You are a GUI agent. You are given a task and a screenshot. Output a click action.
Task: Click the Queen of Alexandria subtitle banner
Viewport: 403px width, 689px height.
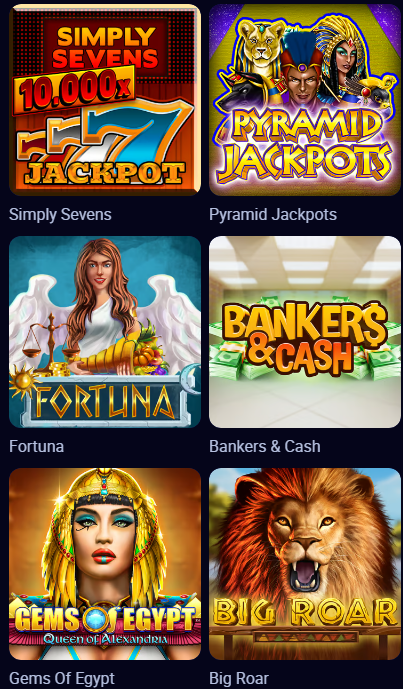pos(105,639)
